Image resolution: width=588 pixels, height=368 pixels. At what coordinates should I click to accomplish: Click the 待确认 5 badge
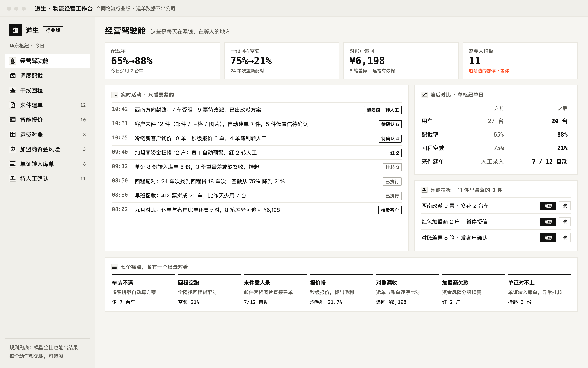point(390,124)
